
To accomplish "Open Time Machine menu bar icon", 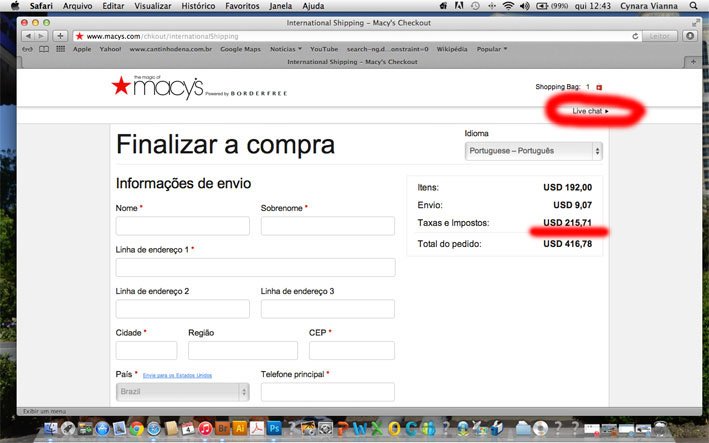I will (x=475, y=6).
